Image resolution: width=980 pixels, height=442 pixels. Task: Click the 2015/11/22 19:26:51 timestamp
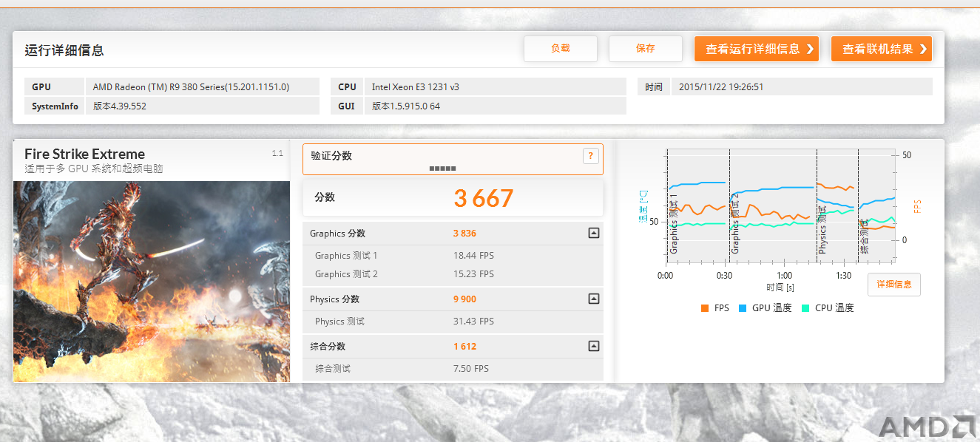721,87
